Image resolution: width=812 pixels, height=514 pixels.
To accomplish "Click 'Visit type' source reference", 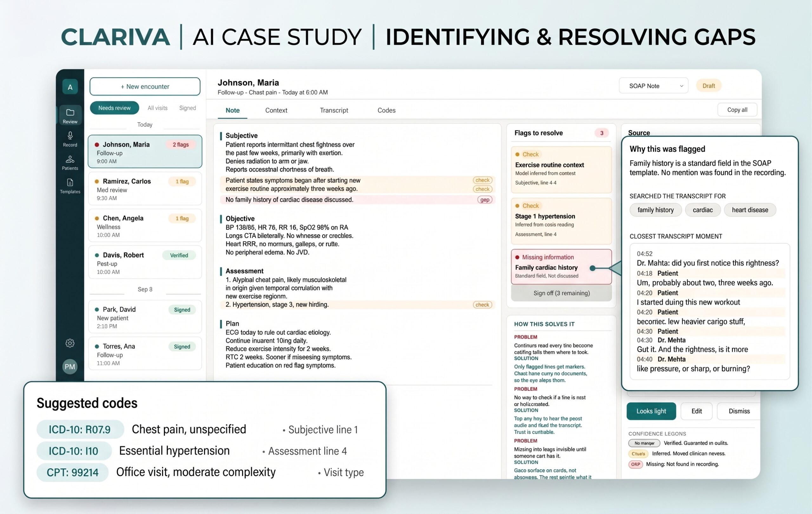I will point(344,472).
